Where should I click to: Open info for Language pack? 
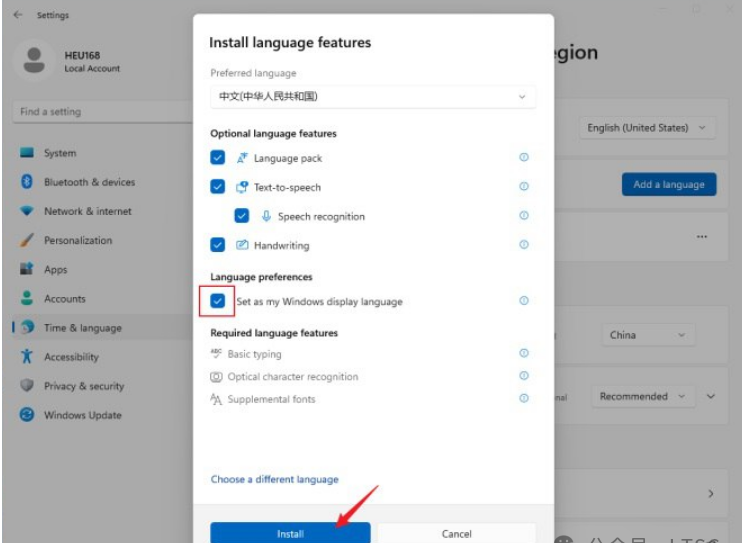(523, 157)
